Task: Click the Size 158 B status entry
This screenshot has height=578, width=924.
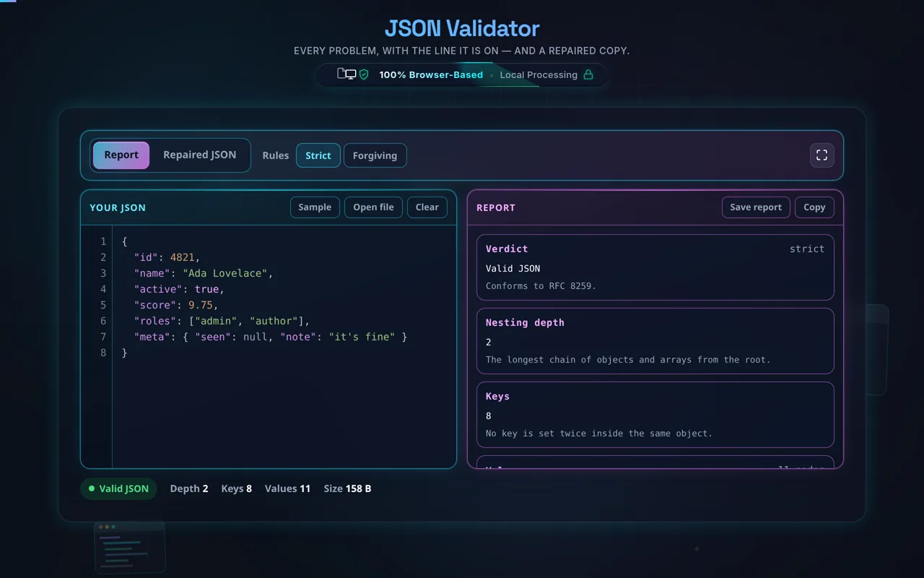Action: pyautogui.click(x=347, y=488)
